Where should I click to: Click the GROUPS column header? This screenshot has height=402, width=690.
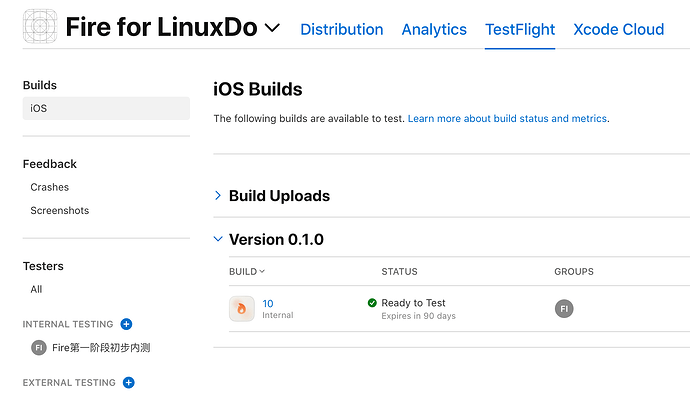pos(574,272)
